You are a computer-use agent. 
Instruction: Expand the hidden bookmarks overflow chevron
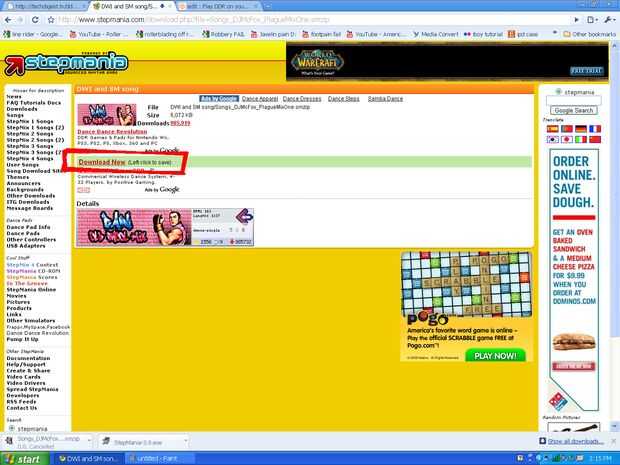click(554, 34)
